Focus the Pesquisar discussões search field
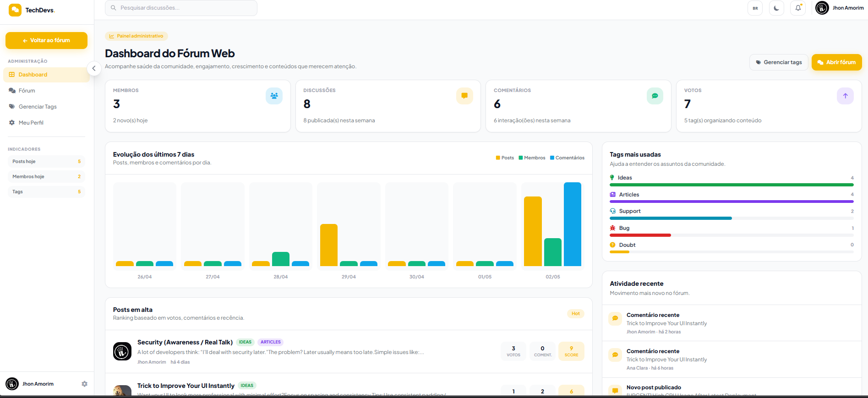Viewport: 868px width, 398px height. [181, 8]
